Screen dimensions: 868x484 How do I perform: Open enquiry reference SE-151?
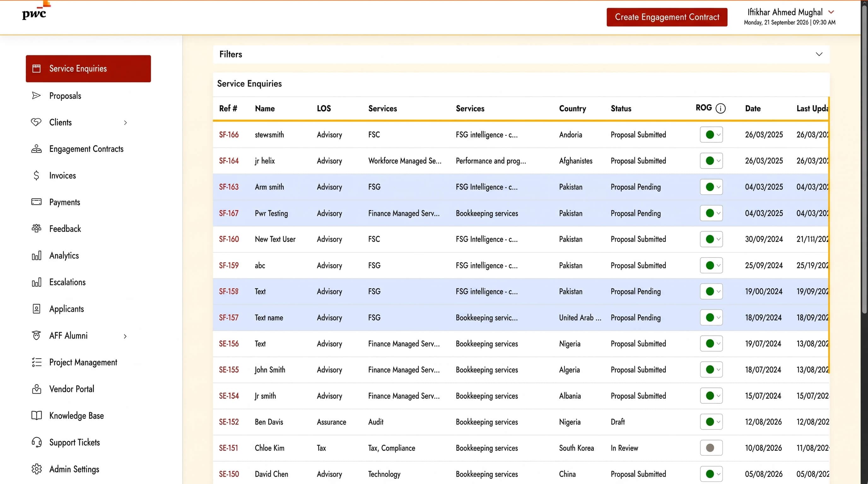[x=228, y=448]
